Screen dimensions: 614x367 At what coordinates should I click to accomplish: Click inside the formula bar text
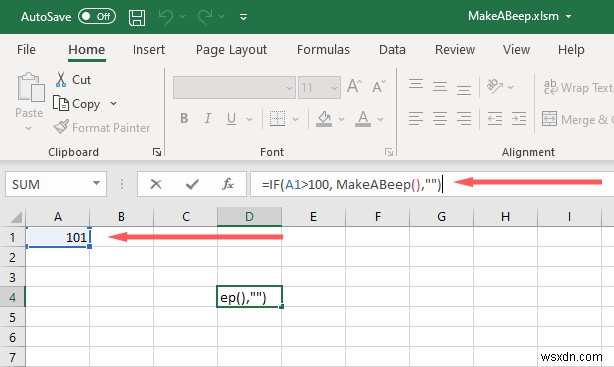[x=432, y=184]
